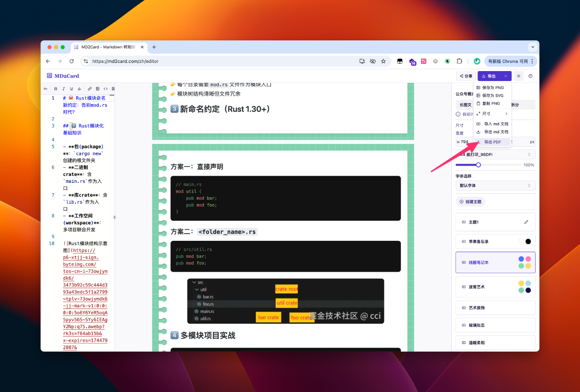Click the install app icon in address bar
Image resolution: width=580 pixels, height=392 pixels.
pyautogui.click(x=362, y=61)
